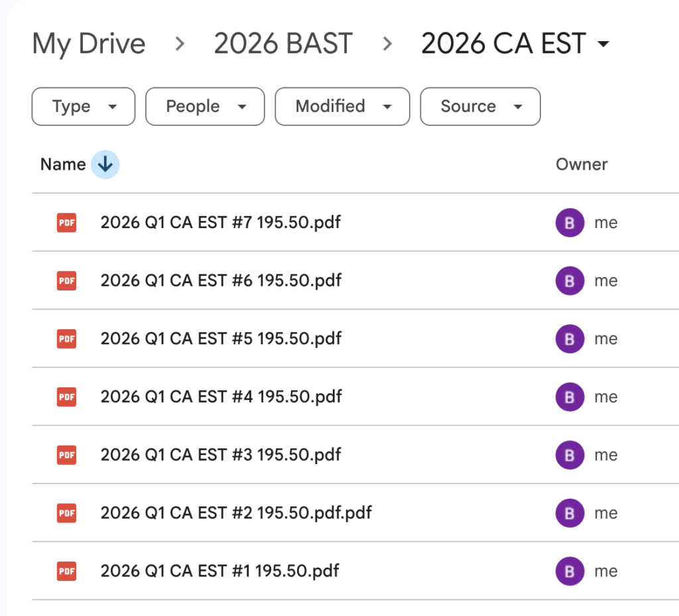Click the PDF icon for EST #5 file
The height and width of the screenshot is (616, 679).
[x=66, y=339]
